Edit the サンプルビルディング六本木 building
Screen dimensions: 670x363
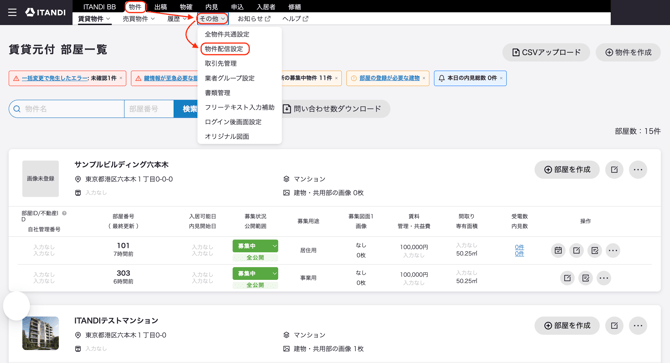pos(614,170)
